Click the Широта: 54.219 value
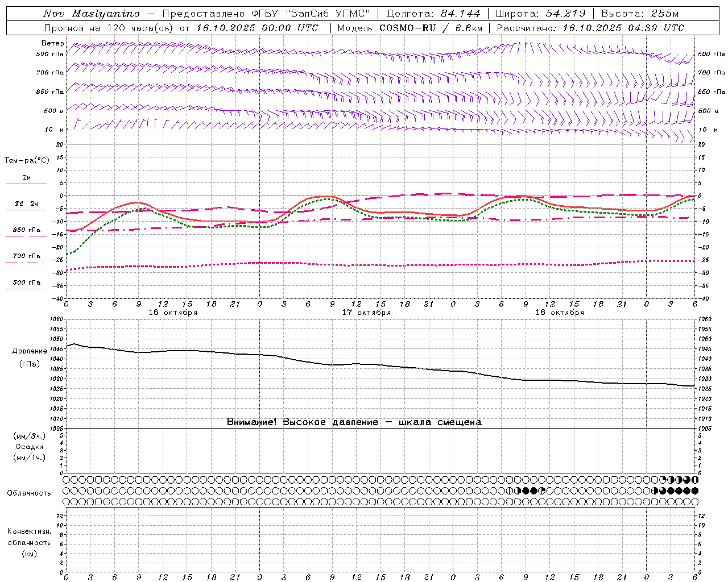The width and height of the screenshot is (728, 582). (540, 14)
